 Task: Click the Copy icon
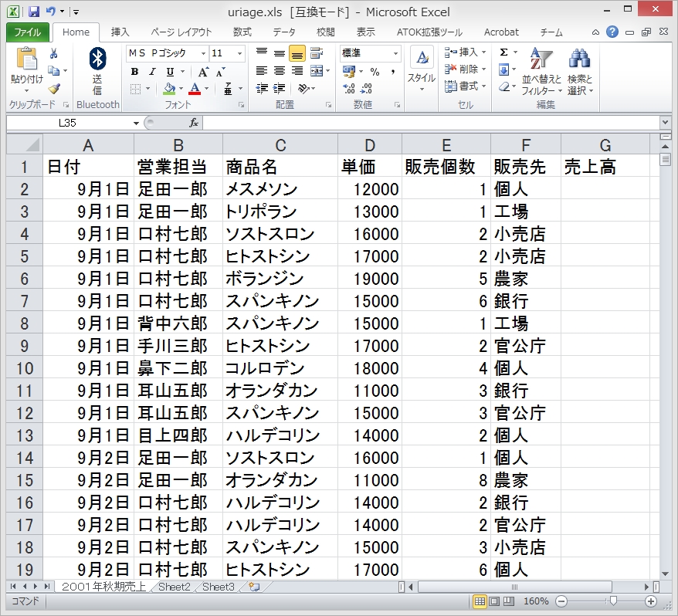click(x=53, y=70)
